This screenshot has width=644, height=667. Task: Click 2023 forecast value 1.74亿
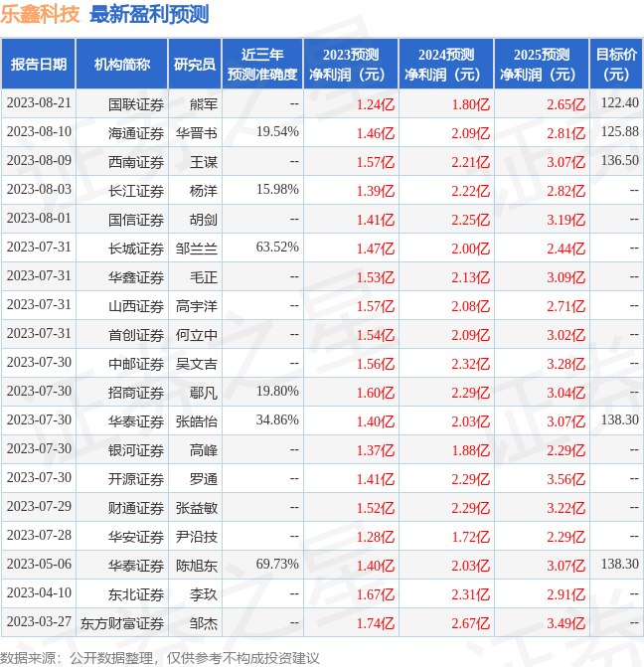(x=376, y=623)
